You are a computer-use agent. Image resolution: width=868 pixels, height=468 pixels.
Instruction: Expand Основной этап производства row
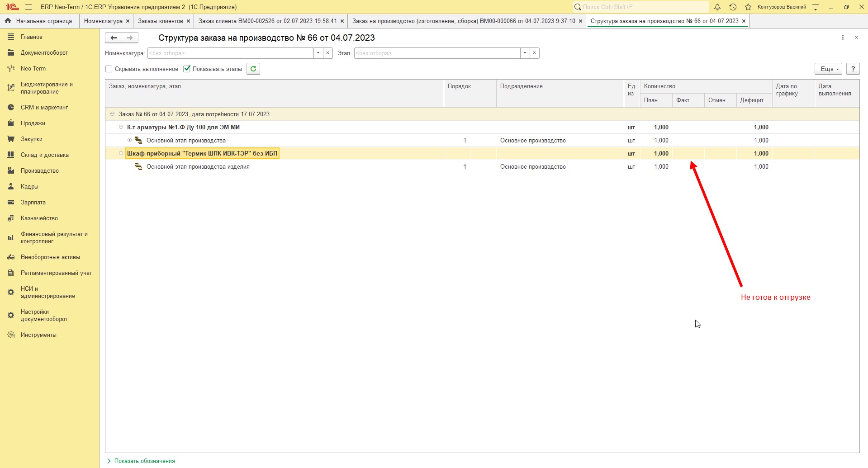[x=129, y=140]
